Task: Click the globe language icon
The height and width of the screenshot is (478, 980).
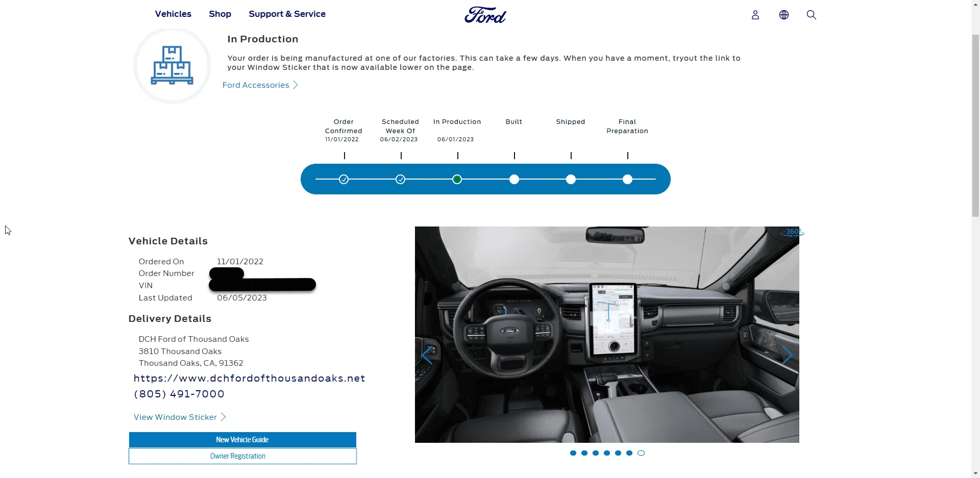Action: (784, 15)
